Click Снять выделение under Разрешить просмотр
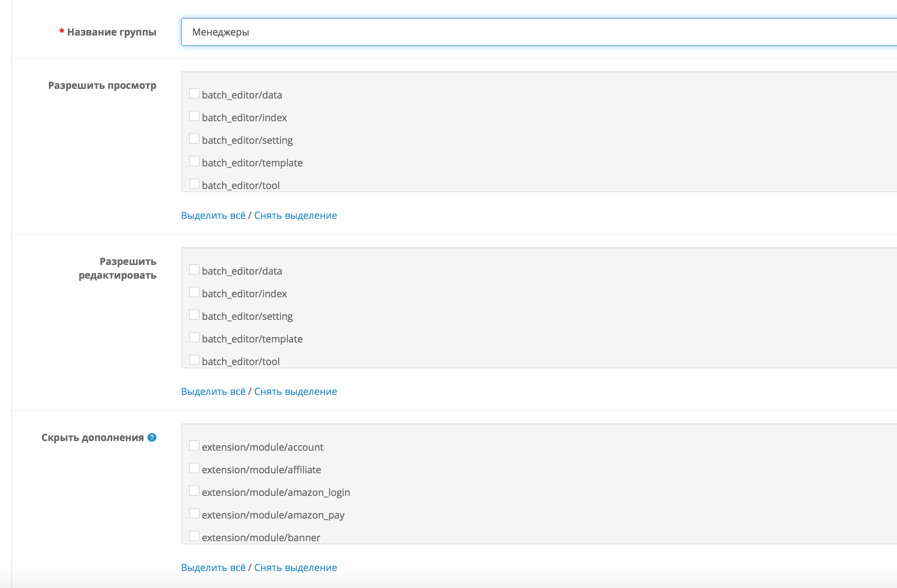 [x=295, y=216]
